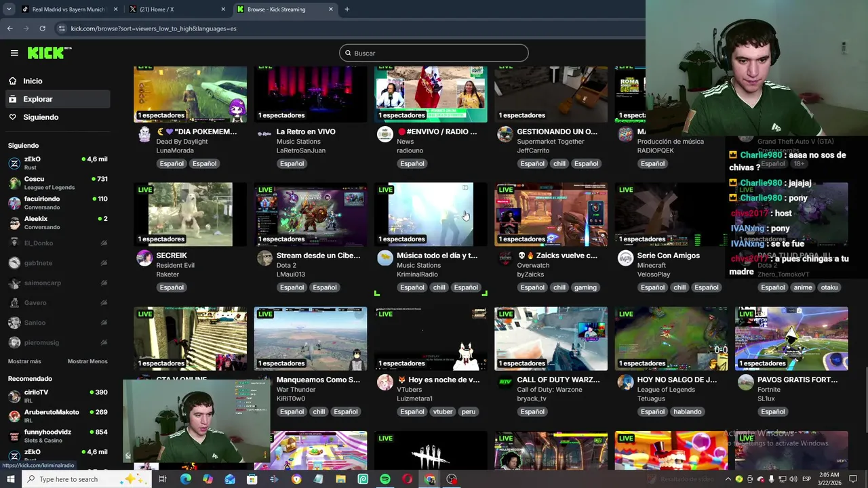This screenshot has height=488, width=868.
Task: Click KriminalRadio channel avatar
Action: point(385,258)
